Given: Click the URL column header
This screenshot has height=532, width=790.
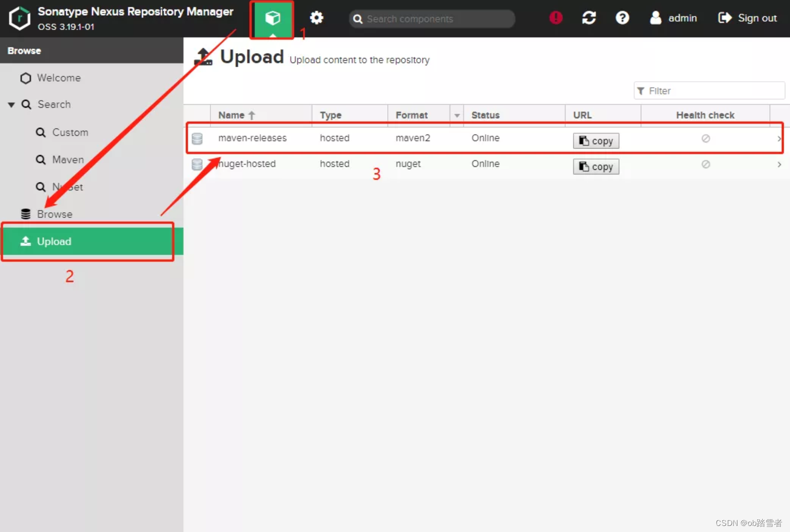Looking at the screenshot, I should pos(603,115).
